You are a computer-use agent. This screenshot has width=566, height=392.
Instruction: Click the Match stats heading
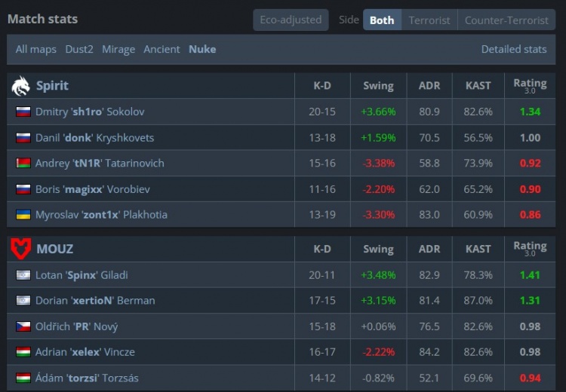click(42, 19)
